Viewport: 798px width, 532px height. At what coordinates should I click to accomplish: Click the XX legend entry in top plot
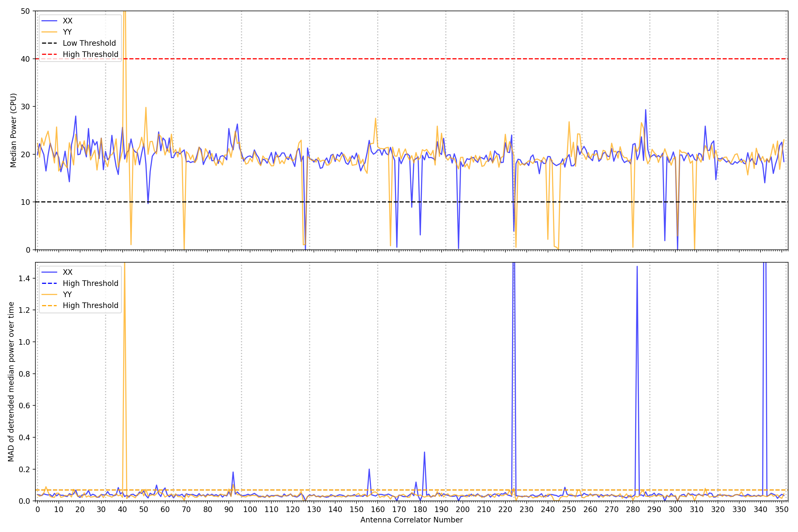click(67, 21)
